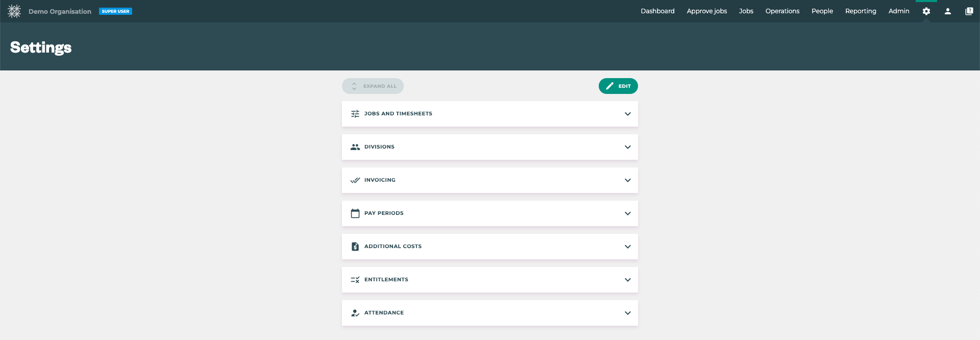Viewport: 980px width, 340px height.
Task: Click the Invoicing double-check icon
Action: pos(355,180)
